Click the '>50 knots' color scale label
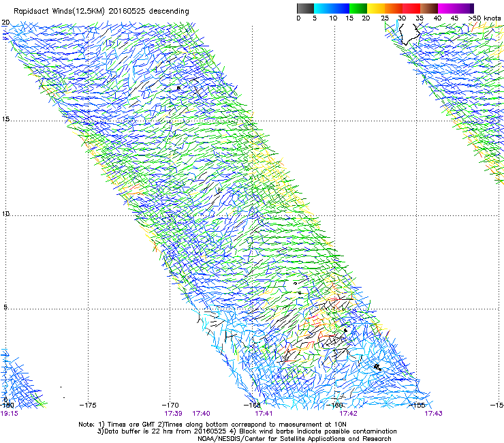 pos(484,18)
